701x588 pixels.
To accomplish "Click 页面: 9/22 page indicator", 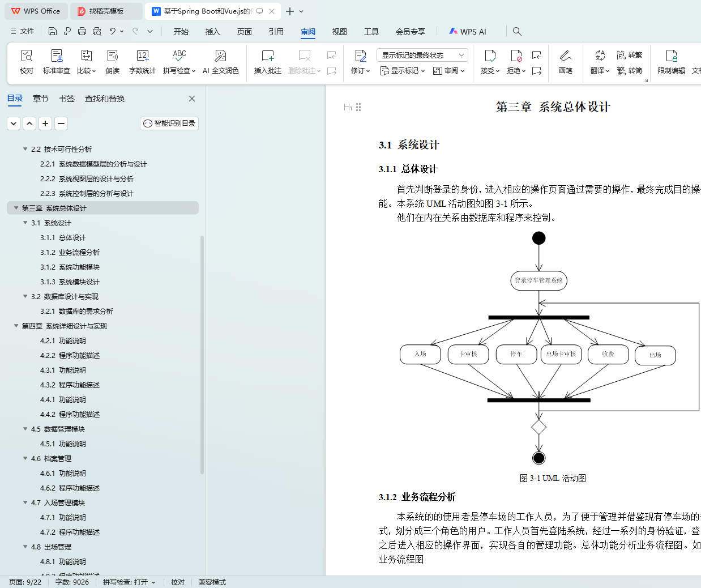I will 25,582.
